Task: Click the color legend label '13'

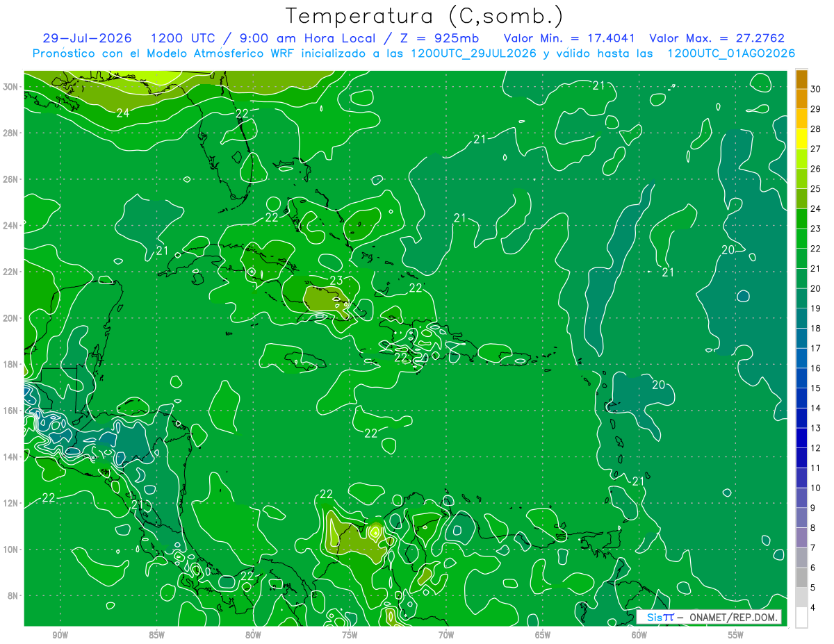Action: 816,428
